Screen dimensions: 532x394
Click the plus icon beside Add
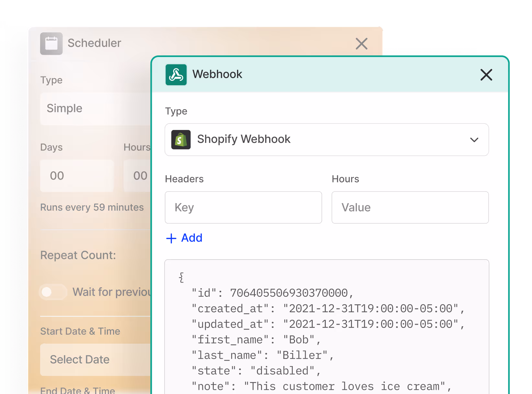click(x=171, y=238)
